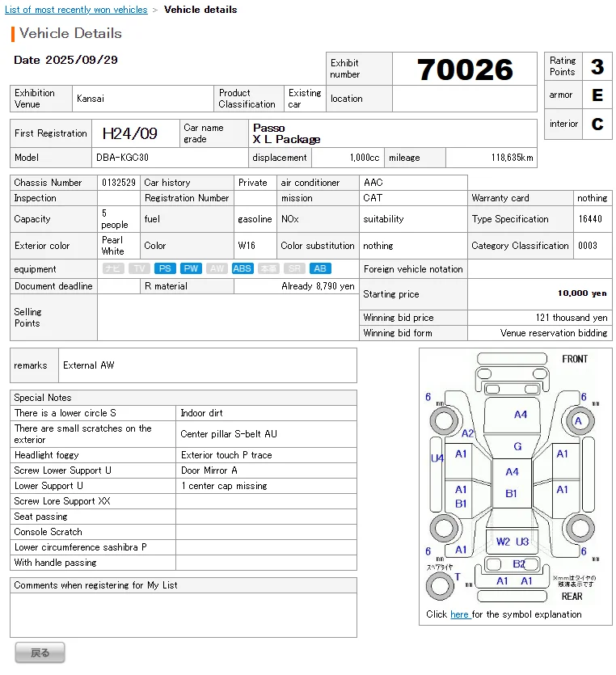The width and height of the screenshot is (616, 675).
Task: Open the 'List of most recently won vehicles' link
Action: (76, 10)
